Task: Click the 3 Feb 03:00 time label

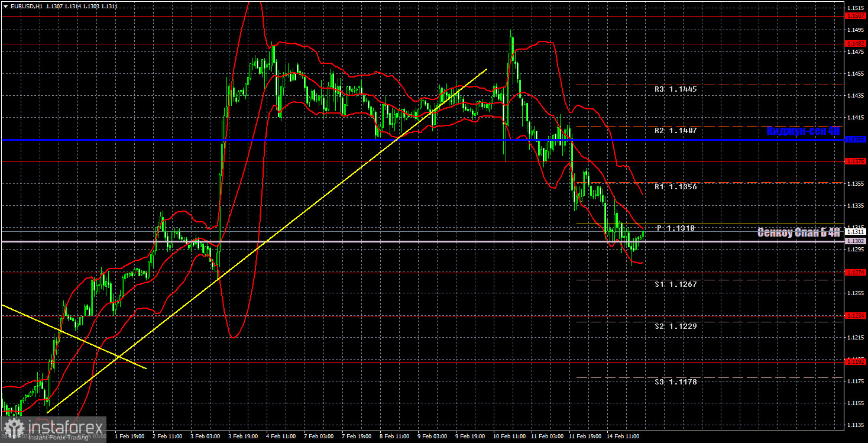Action: (x=205, y=436)
